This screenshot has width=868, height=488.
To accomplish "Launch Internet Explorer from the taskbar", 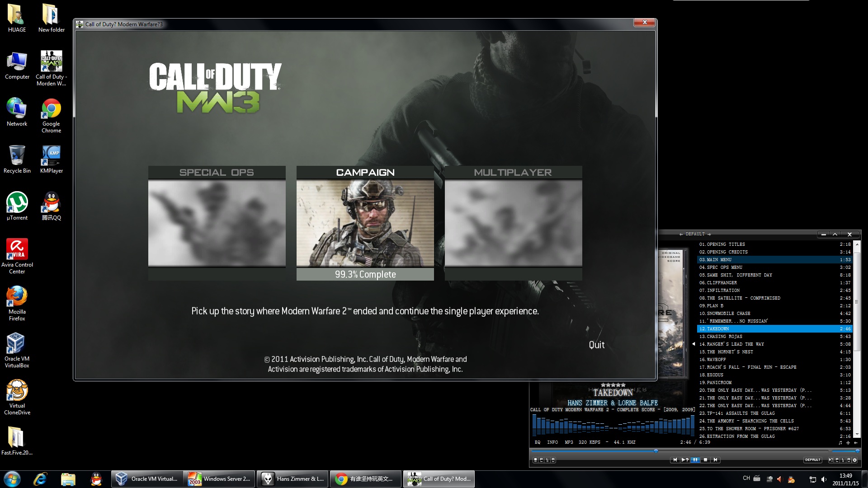I will (x=40, y=479).
